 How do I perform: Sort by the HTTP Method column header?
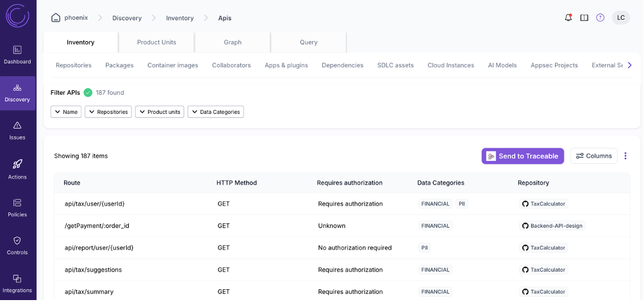[x=236, y=182]
